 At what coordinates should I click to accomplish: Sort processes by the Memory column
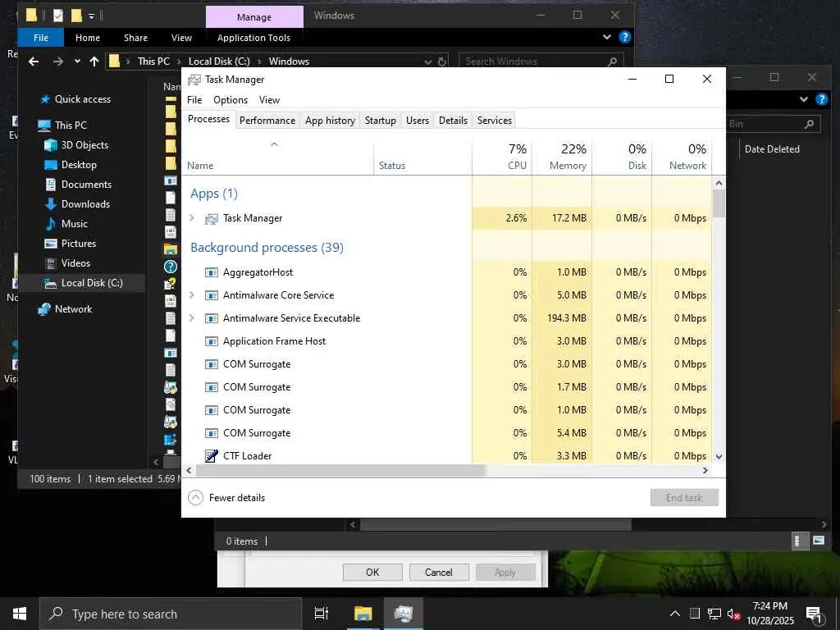(562, 157)
